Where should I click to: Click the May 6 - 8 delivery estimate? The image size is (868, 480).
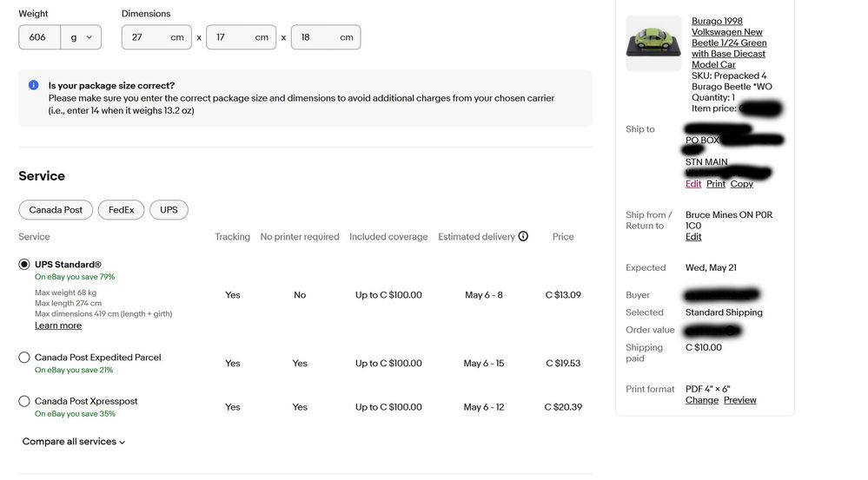tap(484, 295)
